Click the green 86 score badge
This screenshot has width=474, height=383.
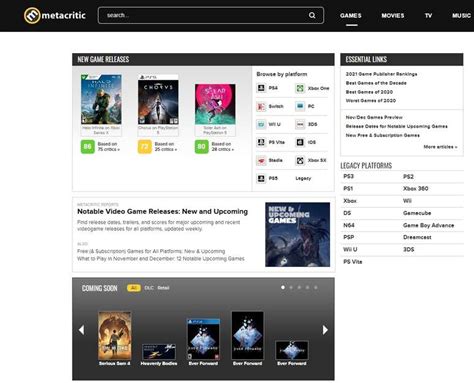coord(88,147)
